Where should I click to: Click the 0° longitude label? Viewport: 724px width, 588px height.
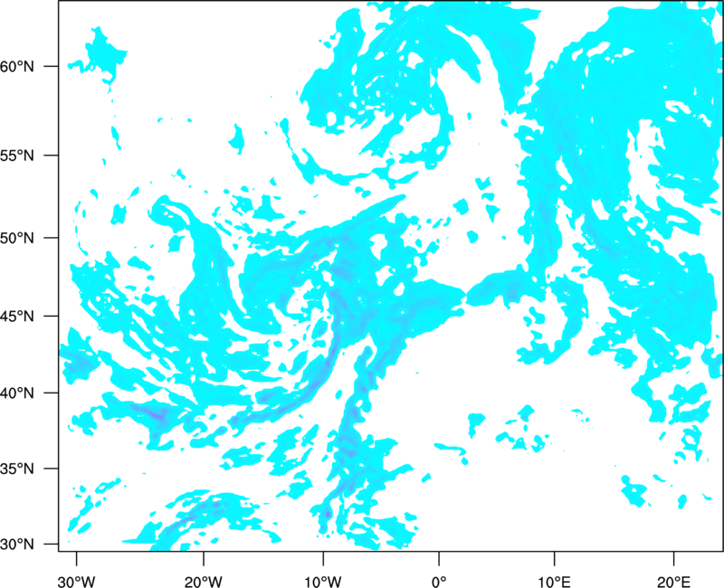click(439, 582)
